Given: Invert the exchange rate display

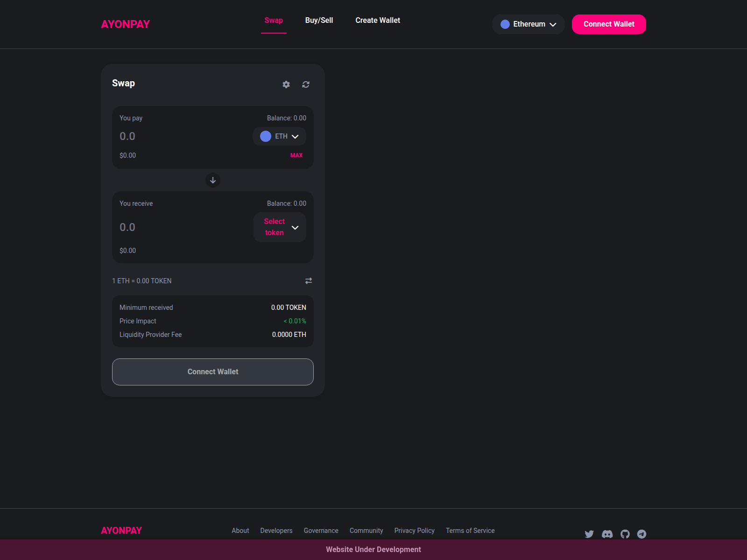Looking at the screenshot, I should (x=308, y=280).
